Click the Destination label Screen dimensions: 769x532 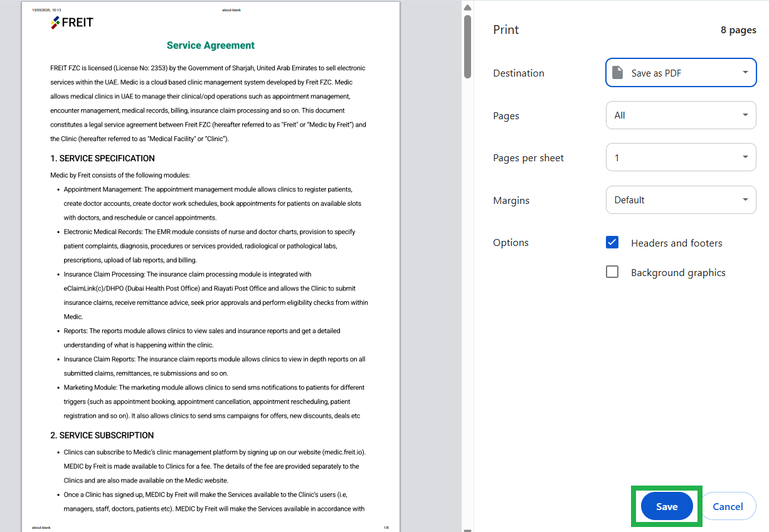[519, 73]
